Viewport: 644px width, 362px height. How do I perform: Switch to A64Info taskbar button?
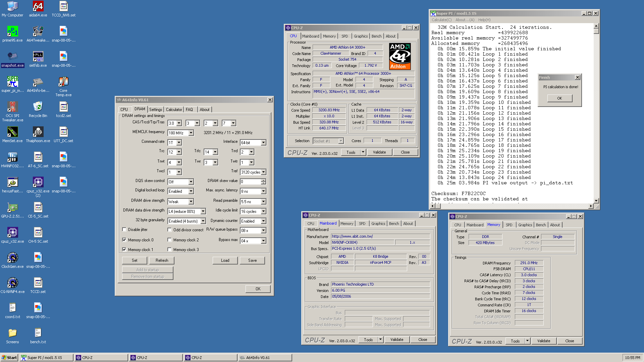pyautogui.click(x=265, y=358)
